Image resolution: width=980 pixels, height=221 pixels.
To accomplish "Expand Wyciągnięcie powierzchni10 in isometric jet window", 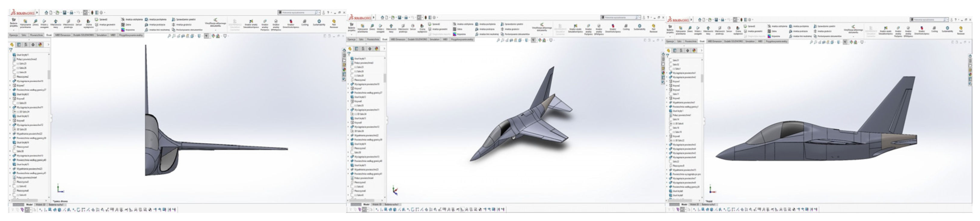I will coord(348,84).
